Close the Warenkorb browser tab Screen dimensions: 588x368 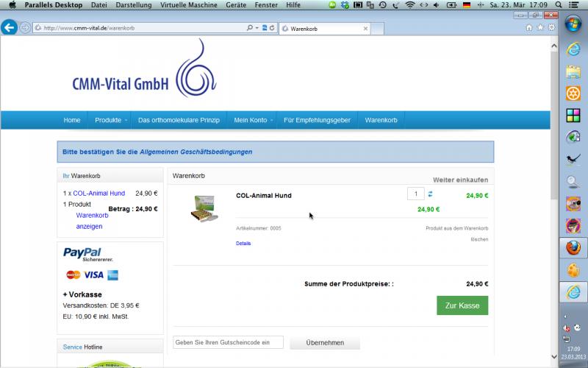pyautogui.click(x=365, y=29)
